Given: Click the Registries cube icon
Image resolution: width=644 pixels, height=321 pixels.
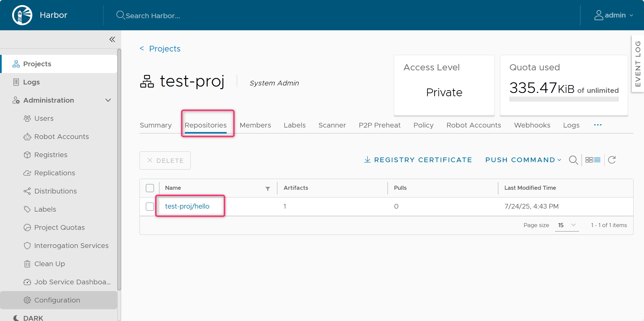Looking at the screenshot, I should (x=27, y=155).
